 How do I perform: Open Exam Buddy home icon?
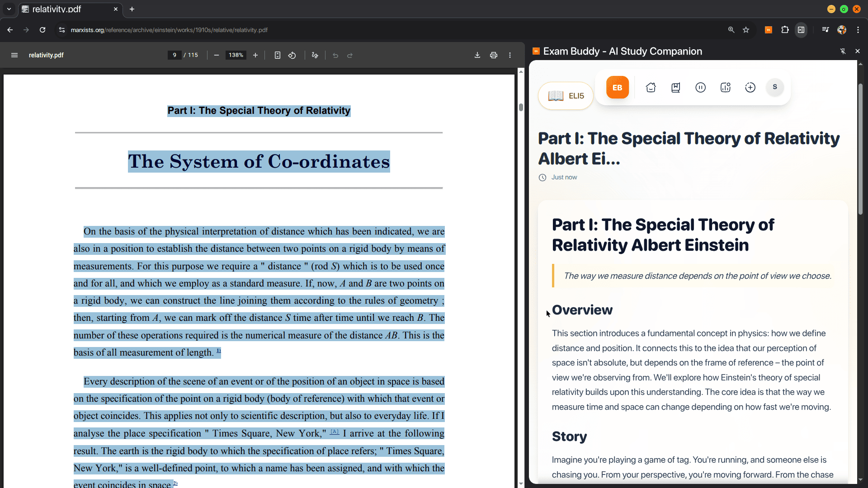[x=651, y=88]
